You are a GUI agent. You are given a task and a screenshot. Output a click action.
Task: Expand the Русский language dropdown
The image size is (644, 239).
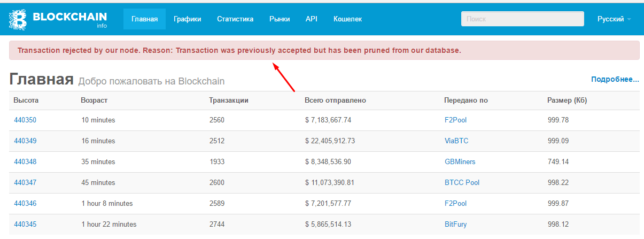614,19
